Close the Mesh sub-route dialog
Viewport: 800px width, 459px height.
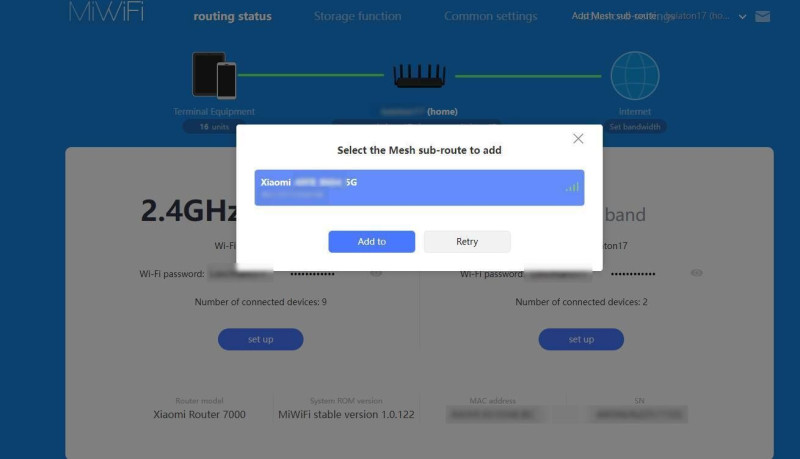pyautogui.click(x=578, y=139)
